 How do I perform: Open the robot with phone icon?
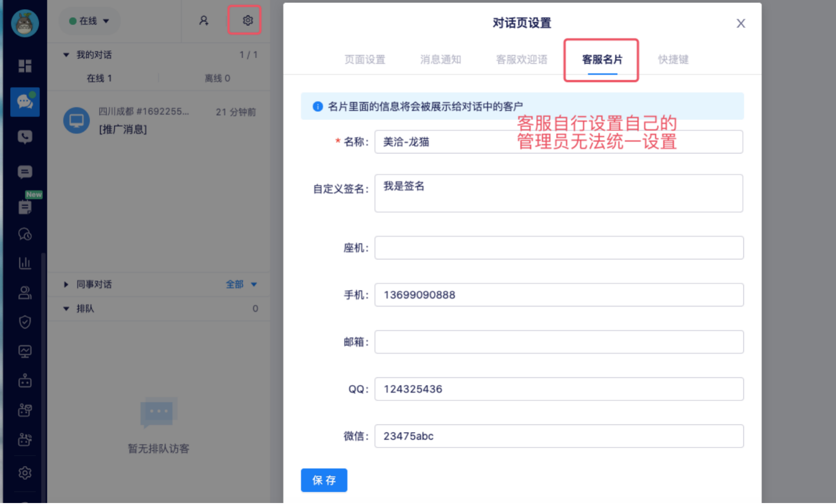(25, 439)
